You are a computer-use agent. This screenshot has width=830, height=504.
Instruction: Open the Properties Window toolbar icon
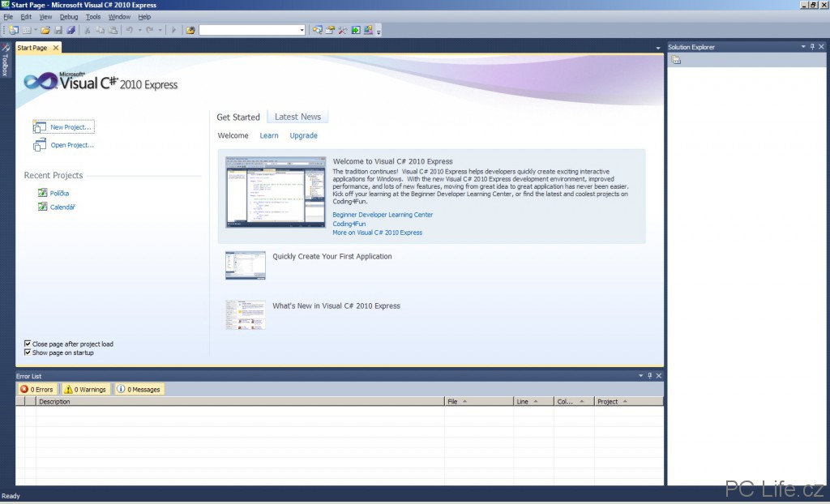(x=331, y=30)
